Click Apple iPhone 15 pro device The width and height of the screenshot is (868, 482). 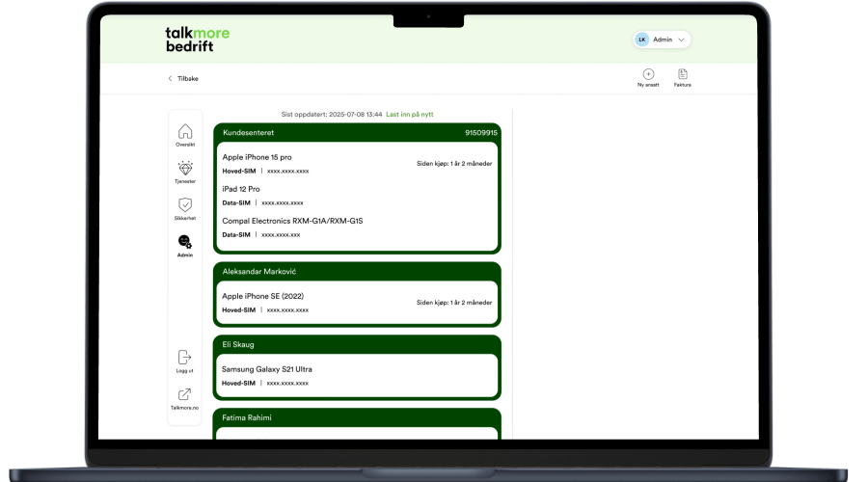[257, 157]
